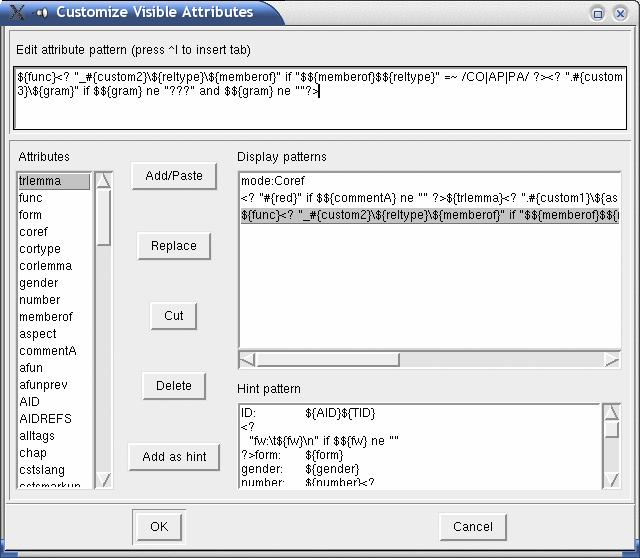
Task: Click the Hint pattern scrollbar thumb
Action: 611,430
